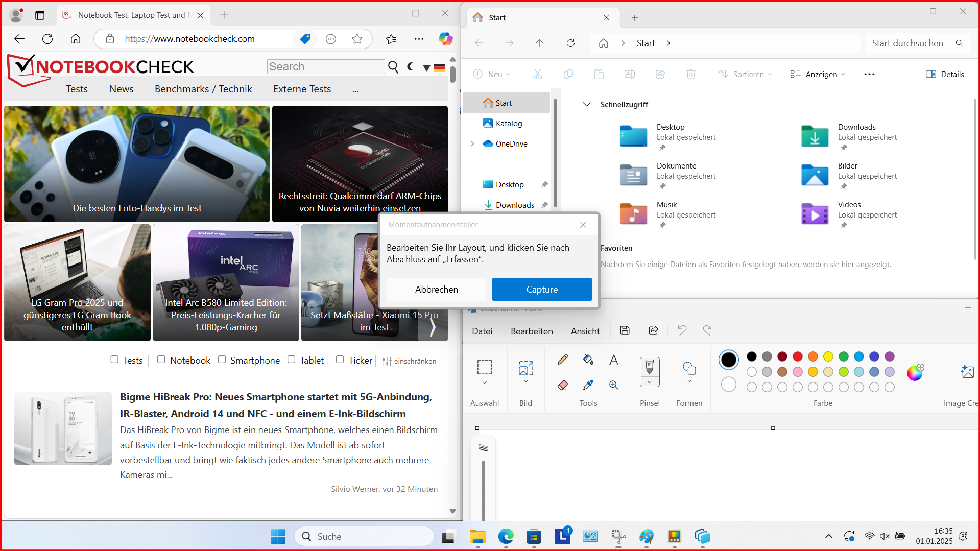Expand the OneDrive tree node
The image size is (980, 551).
(472, 143)
